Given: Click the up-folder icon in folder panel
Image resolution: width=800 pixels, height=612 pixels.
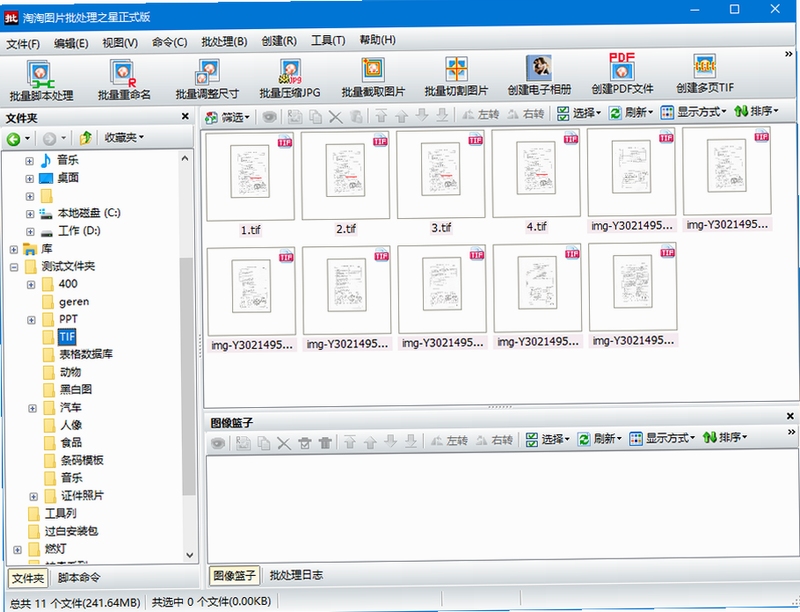Looking at the screenshot, I should pyautogui.click(x=85, y=137).
